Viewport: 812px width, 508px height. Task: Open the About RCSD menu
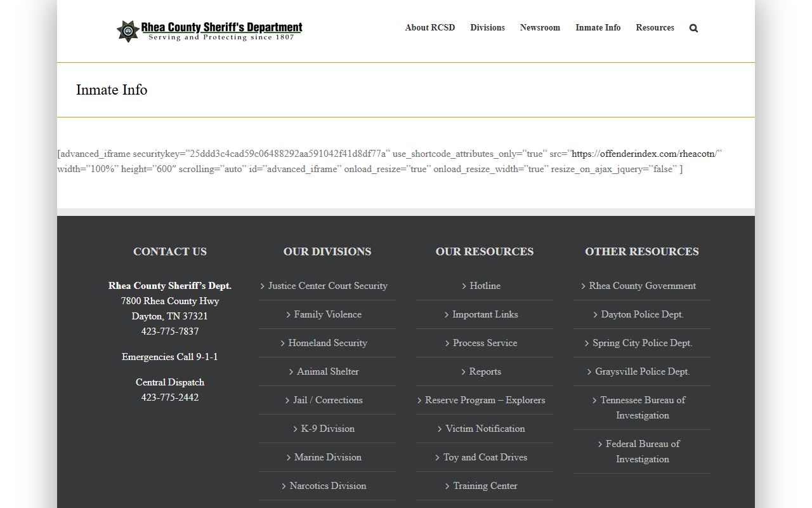point(430,27)
